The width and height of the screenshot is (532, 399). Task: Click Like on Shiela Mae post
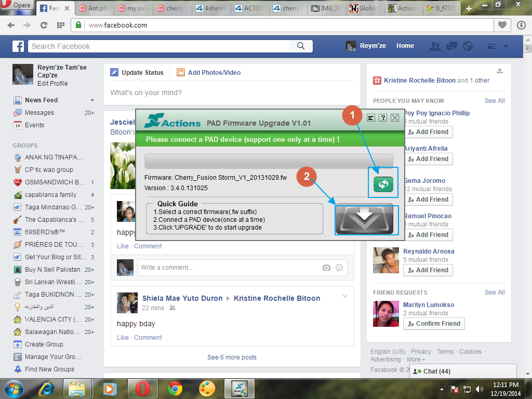tap(123, 338)
